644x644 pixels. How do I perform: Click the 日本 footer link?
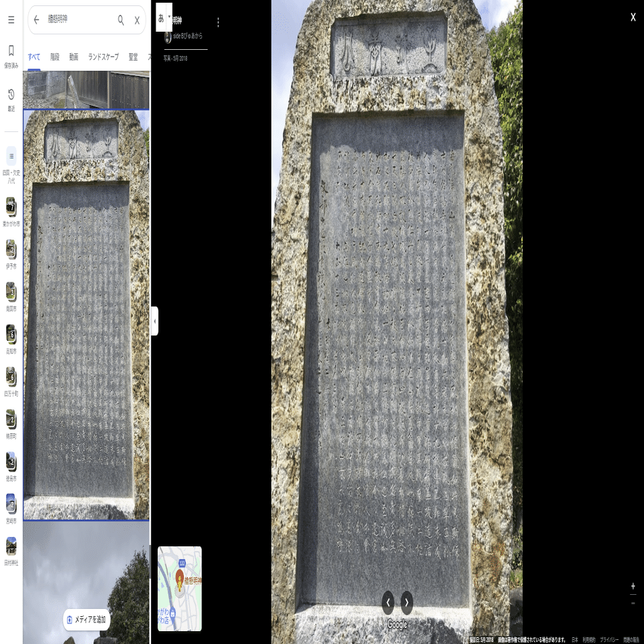click(x=575, y=639)
